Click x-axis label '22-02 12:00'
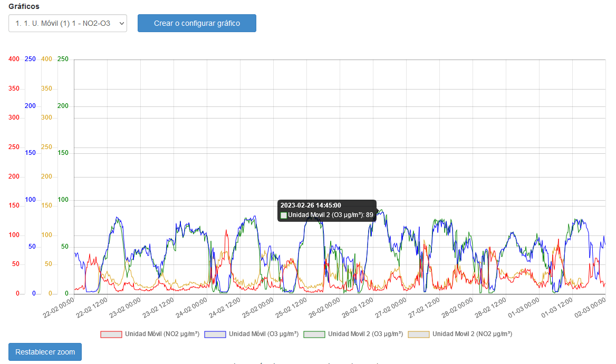Viewport: 616px width, 364px height. (92, 308)
